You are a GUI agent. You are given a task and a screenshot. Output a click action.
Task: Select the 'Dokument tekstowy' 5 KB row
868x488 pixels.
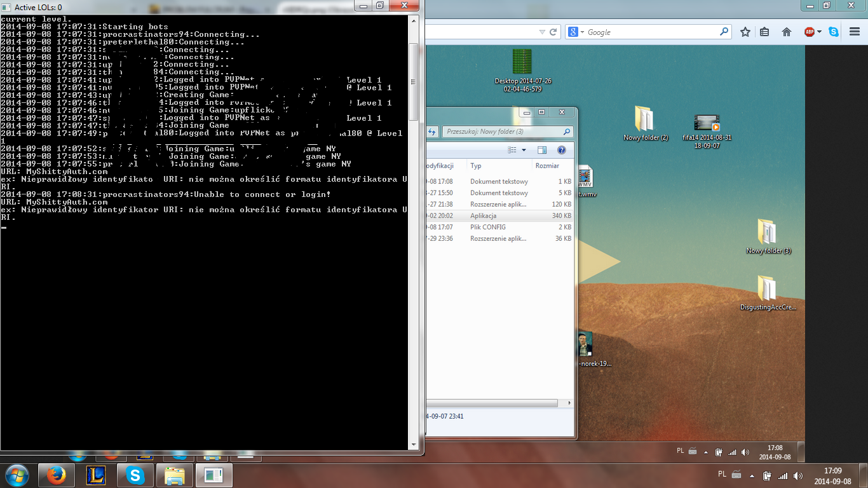click(499, 193)
